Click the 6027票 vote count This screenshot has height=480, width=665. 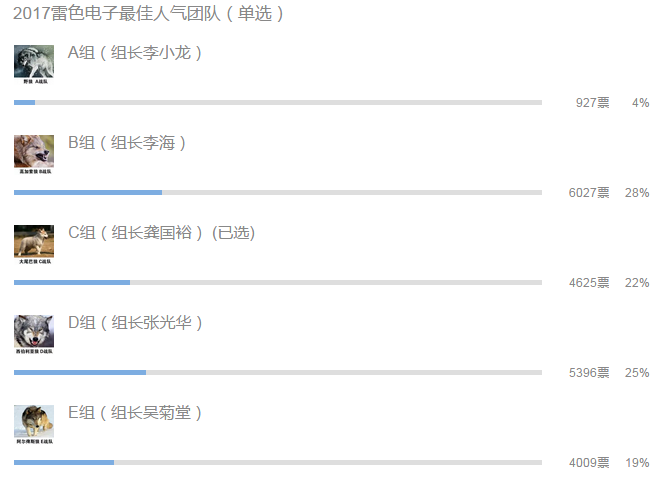(x=589, y=193)
